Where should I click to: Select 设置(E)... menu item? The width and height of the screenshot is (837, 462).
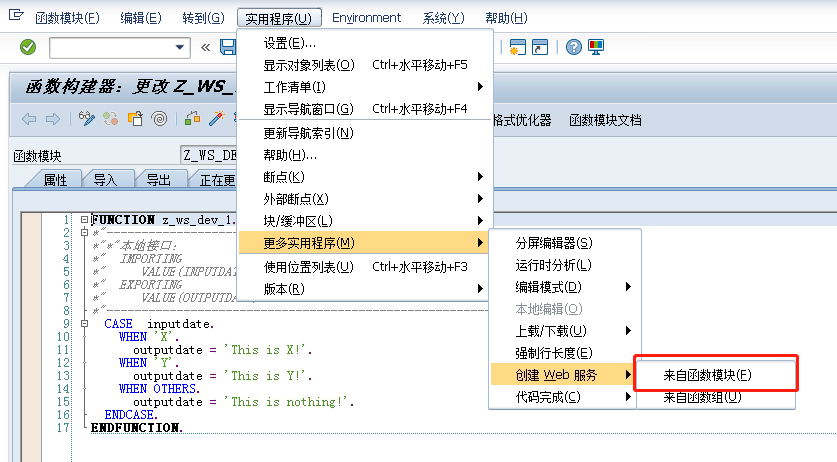[x=365, y=43]
